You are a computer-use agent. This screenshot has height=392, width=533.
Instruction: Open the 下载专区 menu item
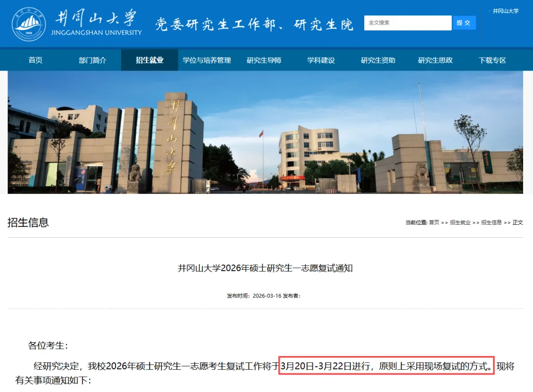pos(492,60)
